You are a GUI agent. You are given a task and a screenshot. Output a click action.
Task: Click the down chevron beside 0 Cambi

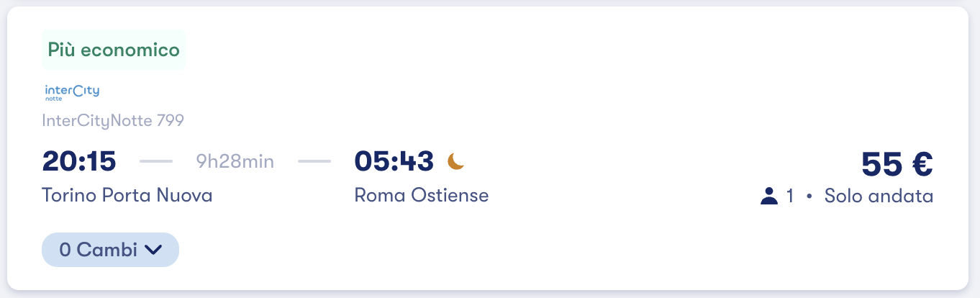click(x=153, y=250)
